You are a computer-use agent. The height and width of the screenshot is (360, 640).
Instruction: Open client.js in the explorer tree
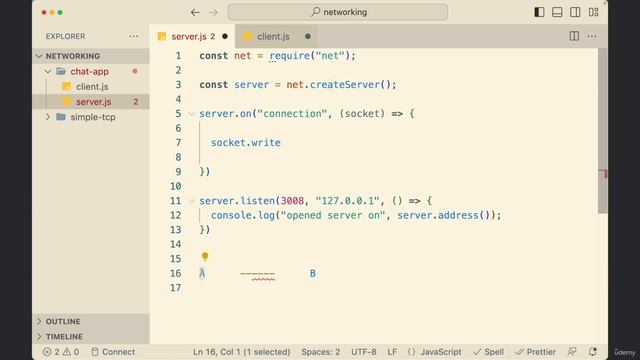pos(92,87)
